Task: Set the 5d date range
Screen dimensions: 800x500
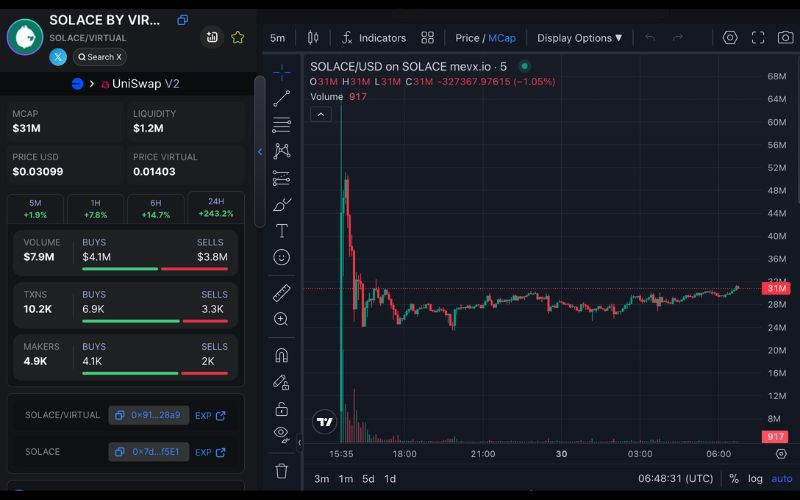Action: pos(368,479)
